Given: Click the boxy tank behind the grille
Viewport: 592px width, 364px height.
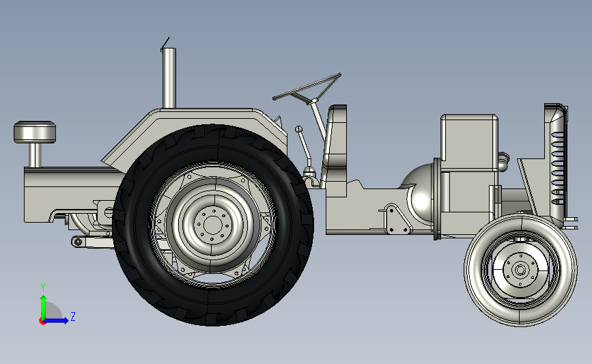Looking at the screenshot, I should coord(469,142).
